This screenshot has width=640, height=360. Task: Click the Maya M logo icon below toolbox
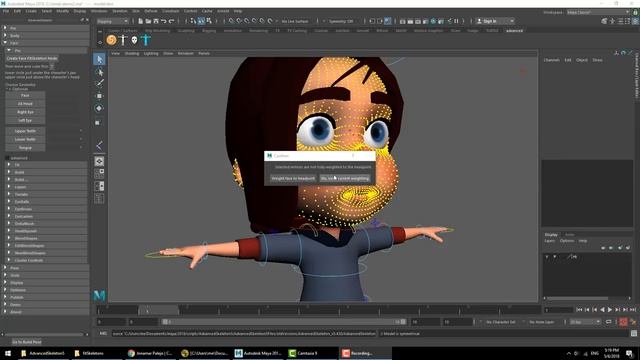[x=100, y=295]
